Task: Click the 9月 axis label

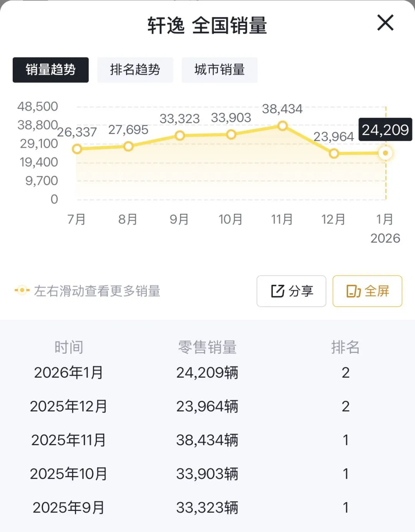Action: (179, 219)
